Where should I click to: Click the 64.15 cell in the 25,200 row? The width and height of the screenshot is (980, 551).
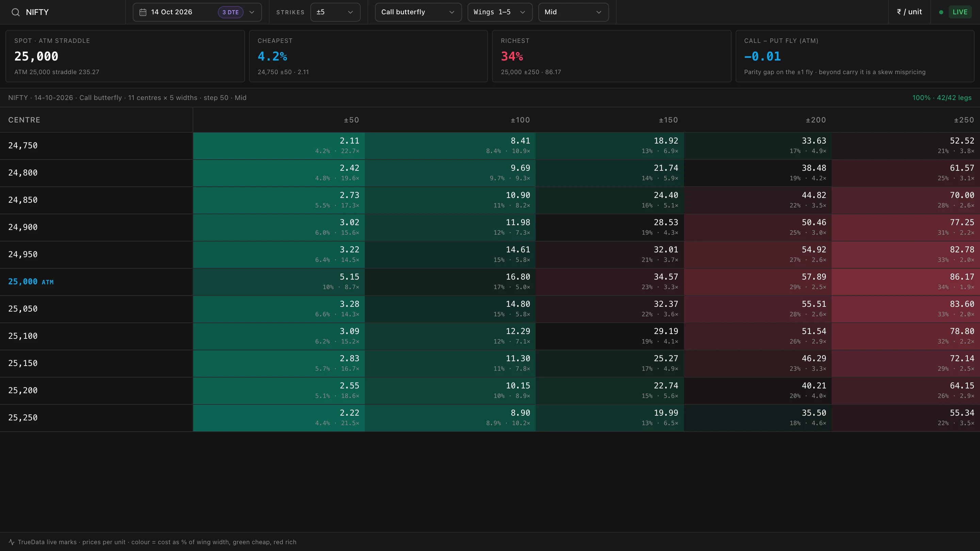[x=905, y=390]
